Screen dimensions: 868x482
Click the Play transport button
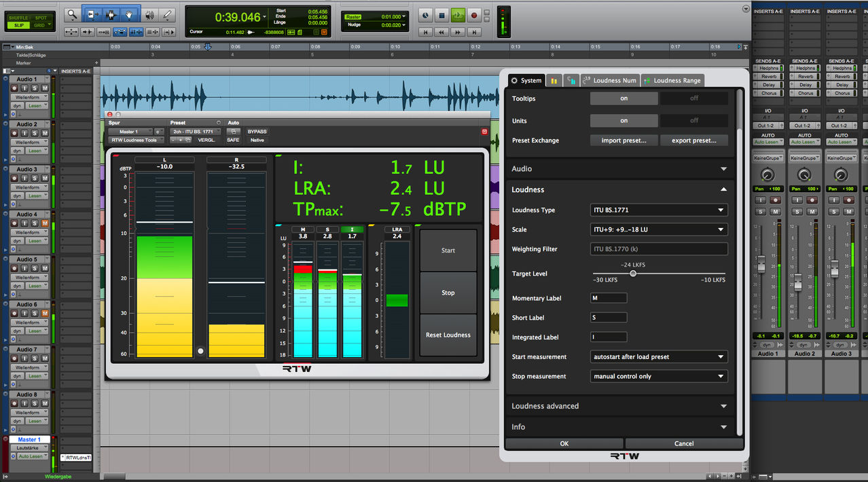pyautogui.click(x=458, y=15)
